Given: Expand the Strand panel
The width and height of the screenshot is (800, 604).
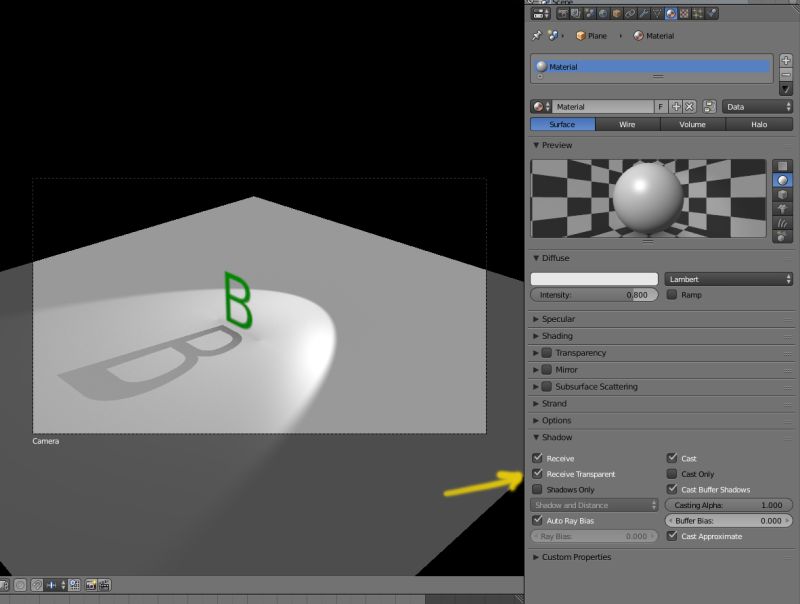Looking at the screenshot, I should 550,404.
